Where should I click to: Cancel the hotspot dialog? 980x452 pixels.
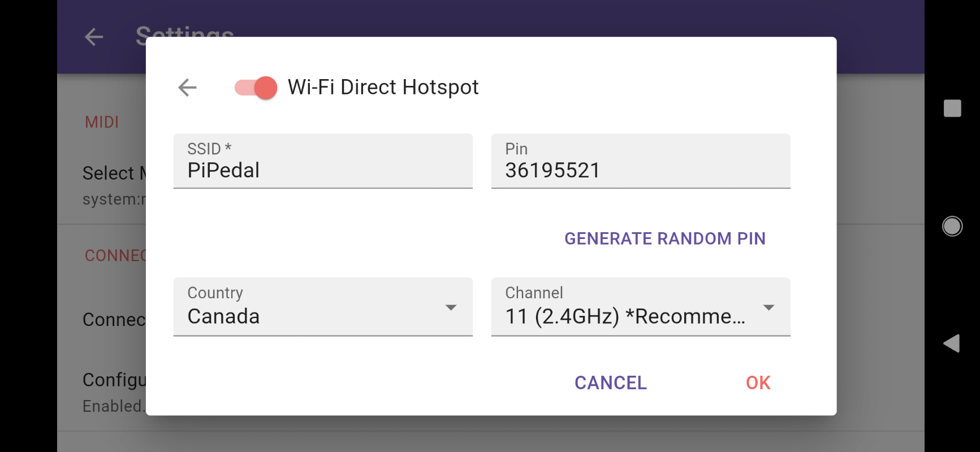(x=610, y=383)
